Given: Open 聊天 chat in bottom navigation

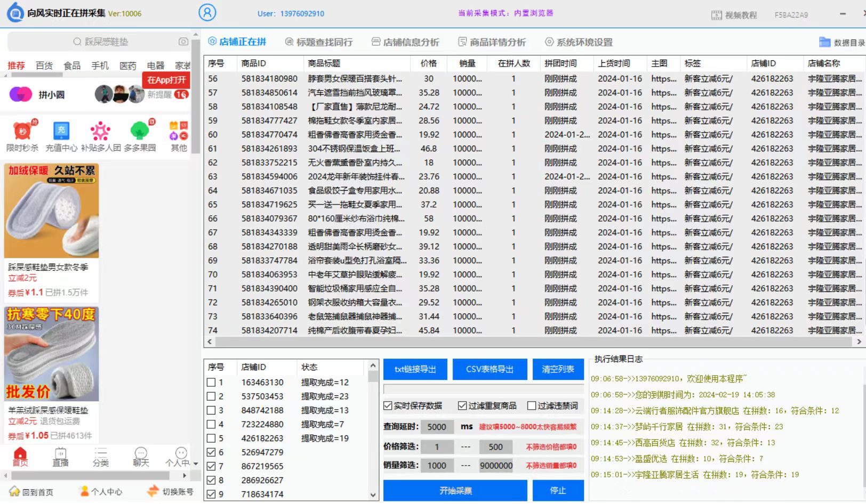Looking at the screenshot, I should coord(141,457).
